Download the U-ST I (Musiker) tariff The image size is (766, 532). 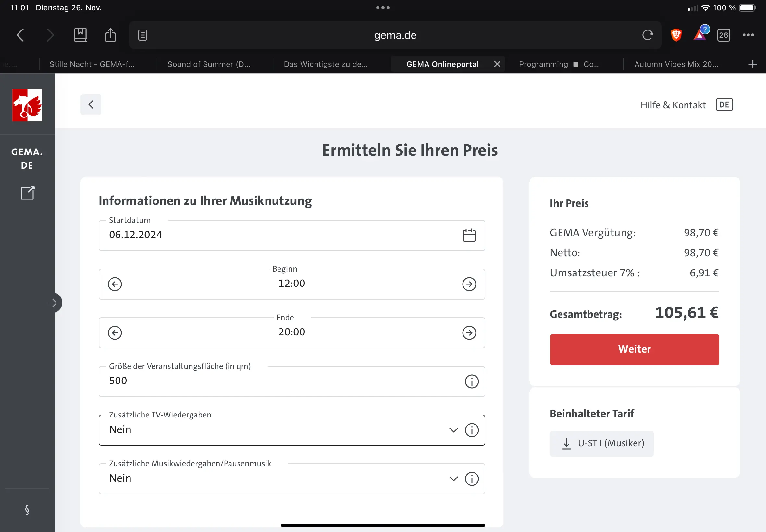click(x=601, y=443)
